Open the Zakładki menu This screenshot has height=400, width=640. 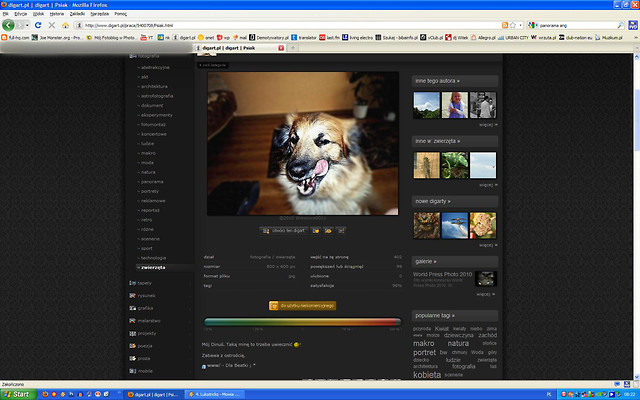tap(77, 14)
